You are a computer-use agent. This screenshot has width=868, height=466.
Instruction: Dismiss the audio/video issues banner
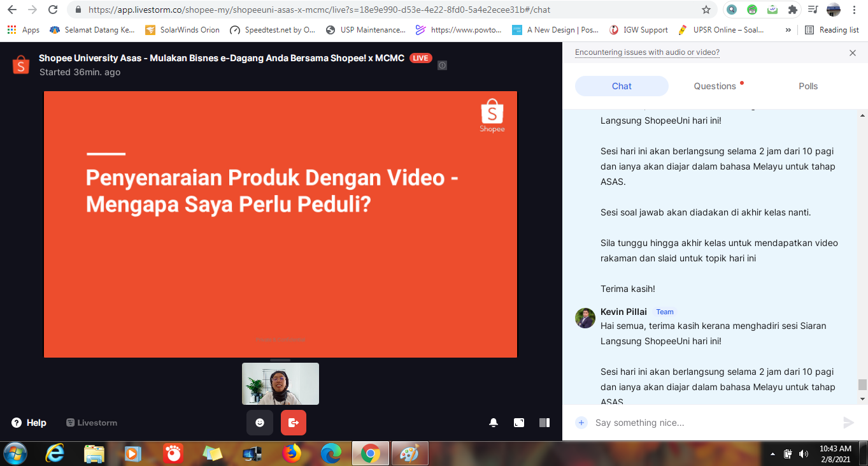click(x=853, y=53)
